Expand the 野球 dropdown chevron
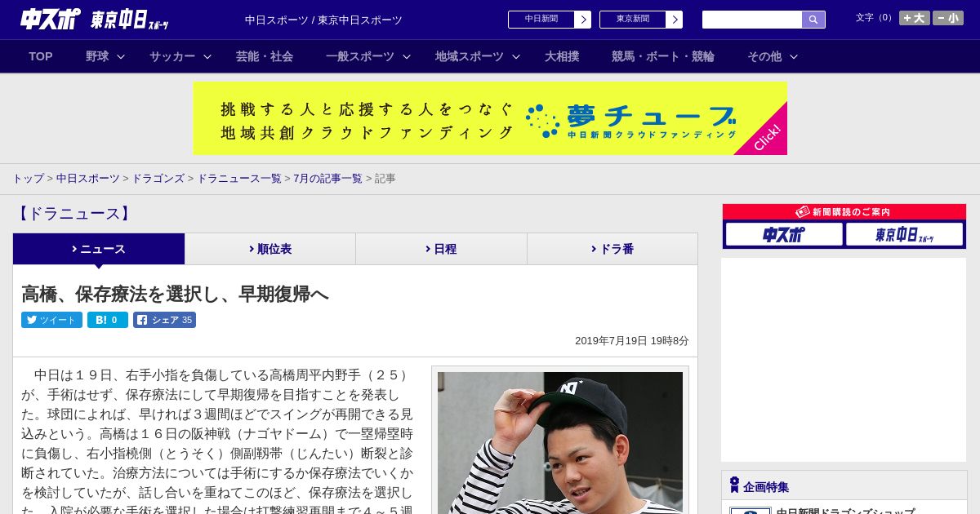Viewport: 980px width, 514px height. click(x=121, y=56)
